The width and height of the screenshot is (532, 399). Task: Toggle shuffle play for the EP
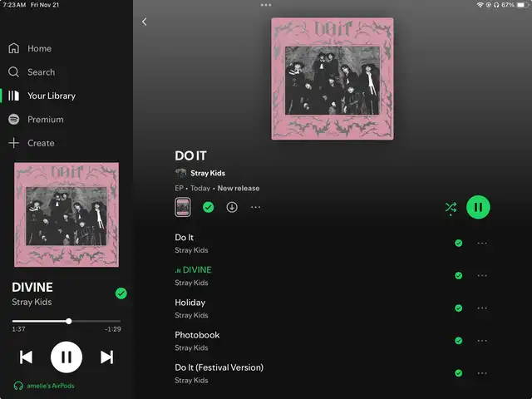(451, 207)
